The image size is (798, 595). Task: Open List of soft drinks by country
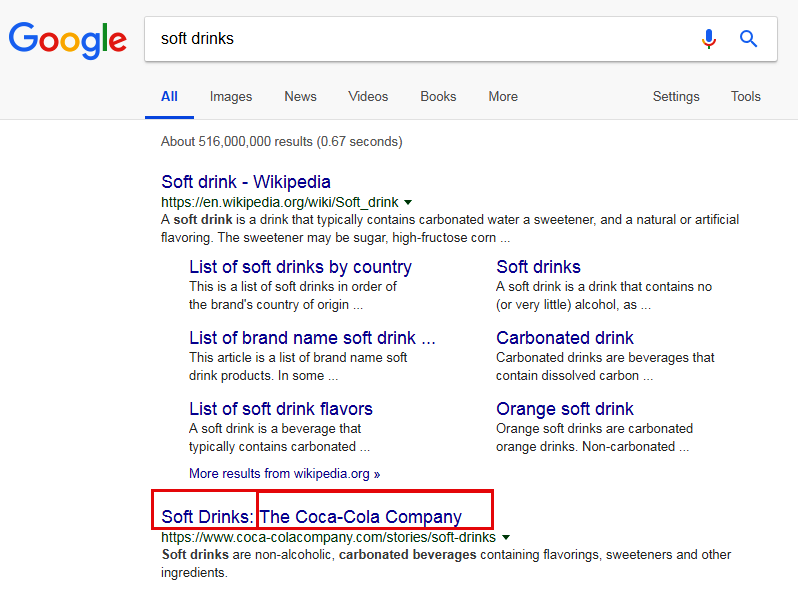pos(300,267)
